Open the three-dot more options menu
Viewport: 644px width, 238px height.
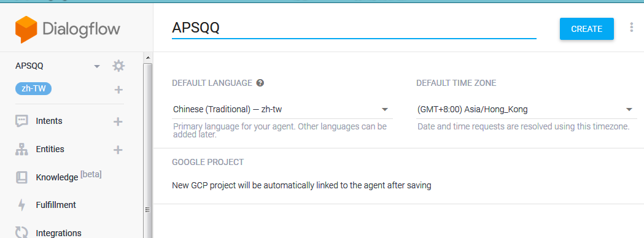click(632, 28)
